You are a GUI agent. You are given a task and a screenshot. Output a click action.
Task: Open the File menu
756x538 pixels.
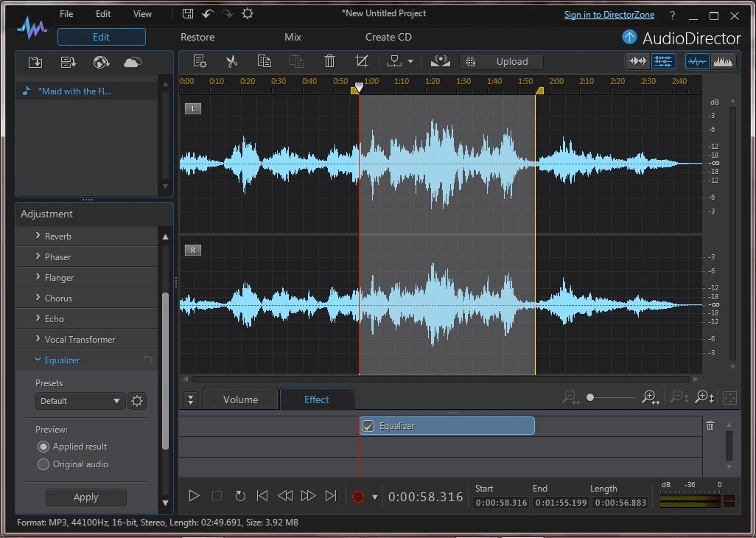[66, 14]
